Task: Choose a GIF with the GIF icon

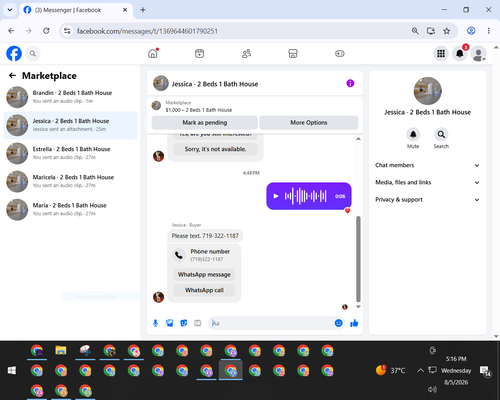Action: [198, 323]
